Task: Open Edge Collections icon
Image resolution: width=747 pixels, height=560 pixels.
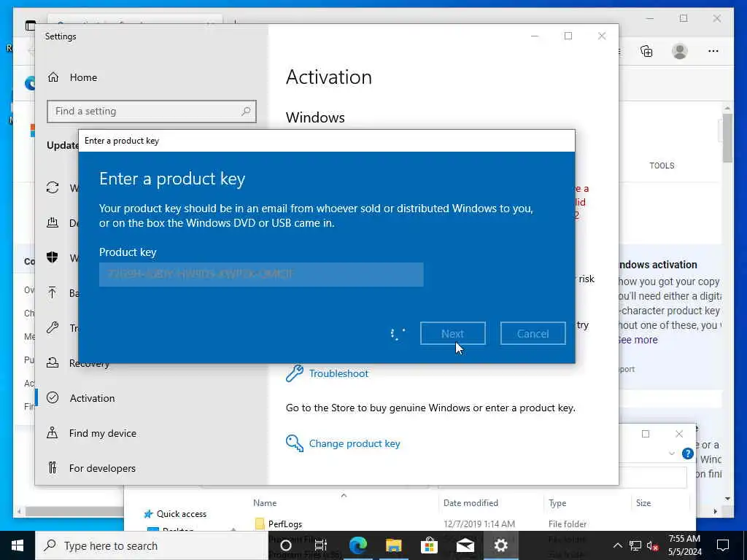Action: click(x=646, y=51)
